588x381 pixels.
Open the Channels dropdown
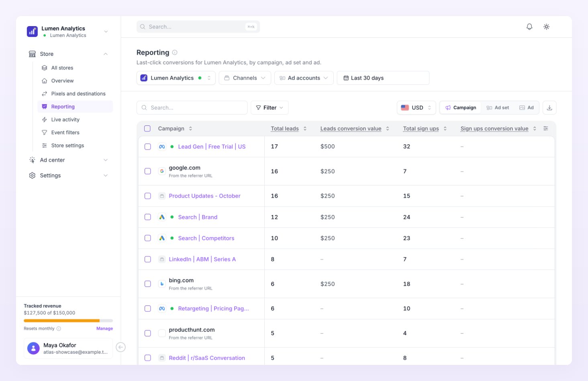[x=245, y=78]
